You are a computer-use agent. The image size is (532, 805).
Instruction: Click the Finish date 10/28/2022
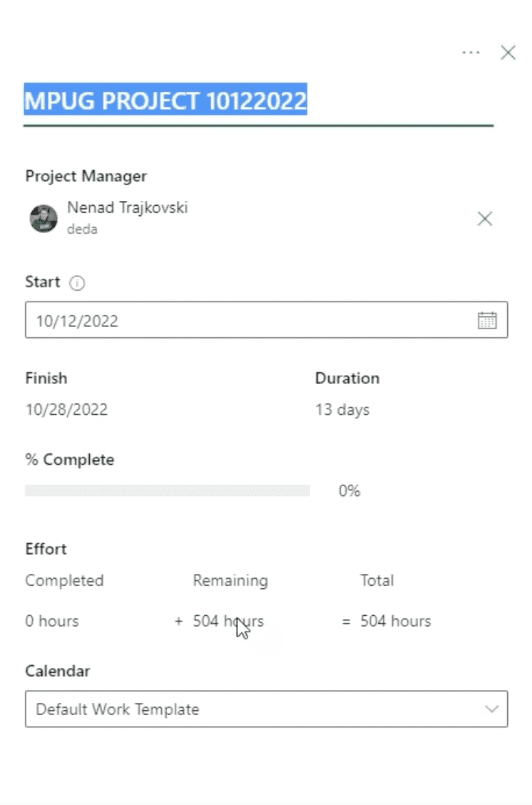point(66,409)
